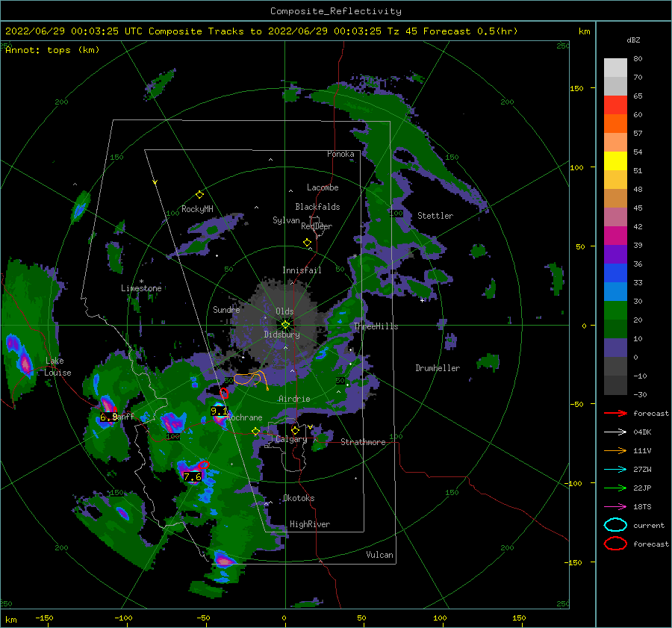Click the Airdrie city label
Image resolution: width=672 pixels, height=628 pixels.
pos(294,399)
